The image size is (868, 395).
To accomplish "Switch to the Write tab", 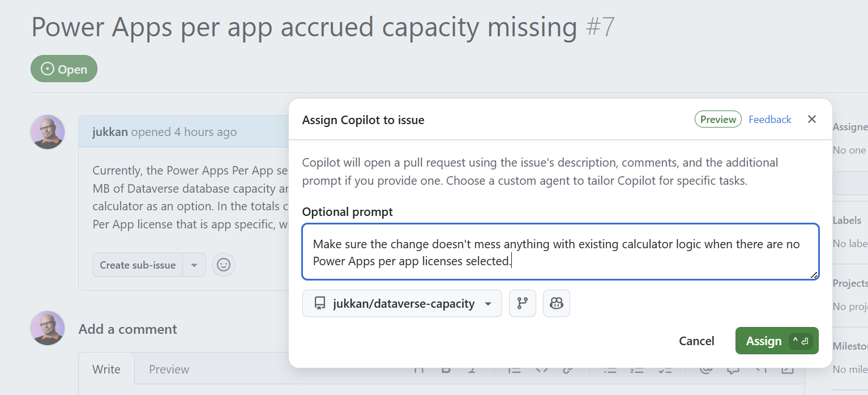I will 106,369.
